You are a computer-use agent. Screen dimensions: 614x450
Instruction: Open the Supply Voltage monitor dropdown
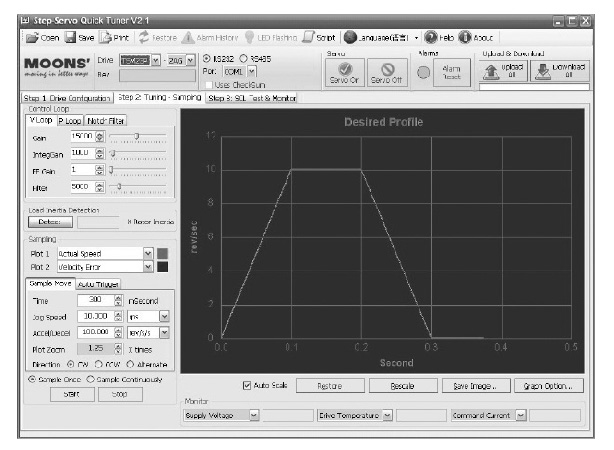pos(255,415)
